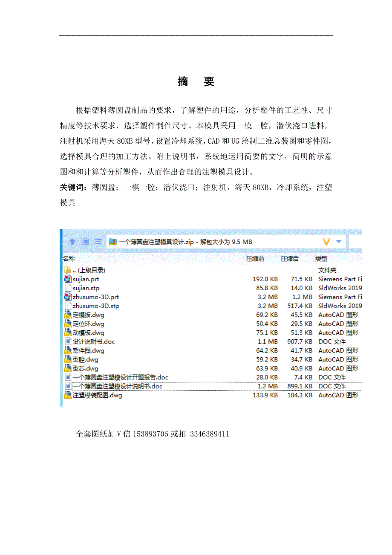Go up one level with the arrow icon
The image size is (392, 555).
pyautogui.click(x=72, y=242)
